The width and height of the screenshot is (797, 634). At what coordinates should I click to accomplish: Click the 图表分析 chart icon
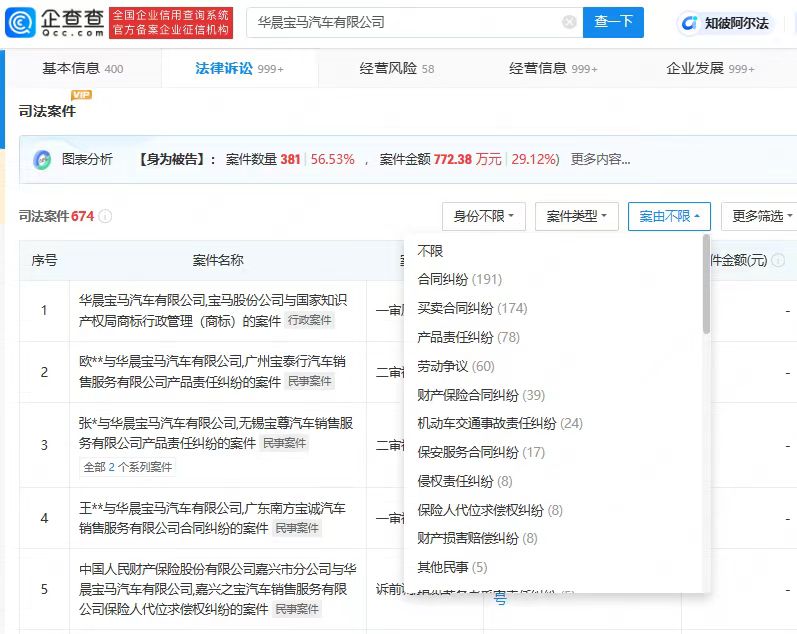point(42,160)
